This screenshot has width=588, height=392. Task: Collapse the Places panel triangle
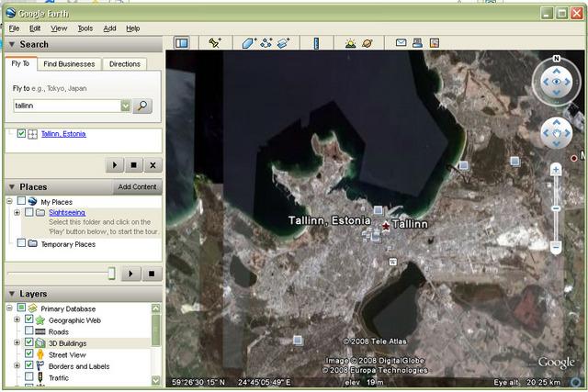coord(12,186)
